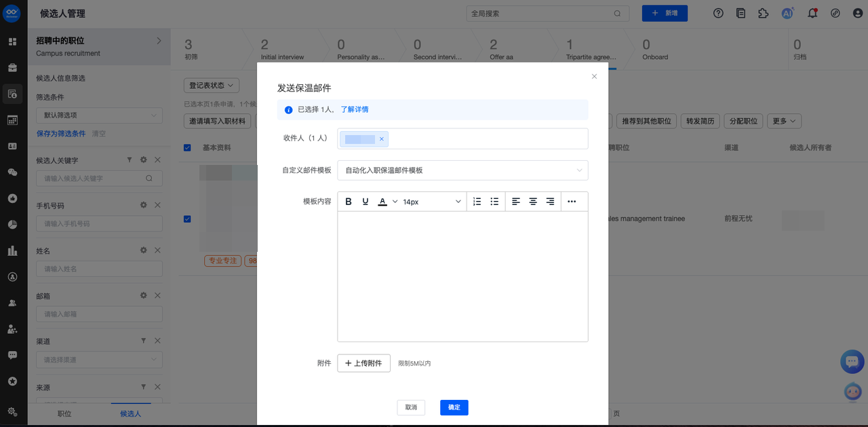
Task: Switch to the 职位 bottom tab
Action: pos(64,413)
